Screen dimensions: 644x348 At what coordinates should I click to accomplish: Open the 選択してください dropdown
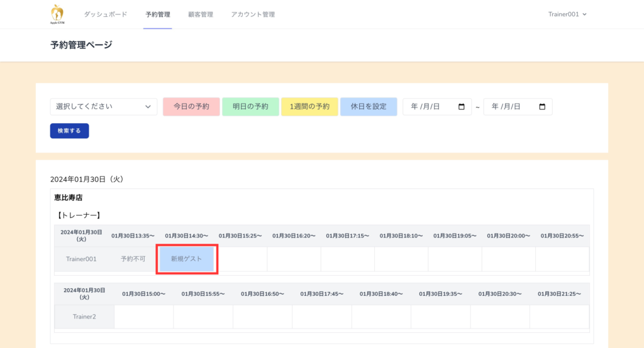tap(104, 107)
